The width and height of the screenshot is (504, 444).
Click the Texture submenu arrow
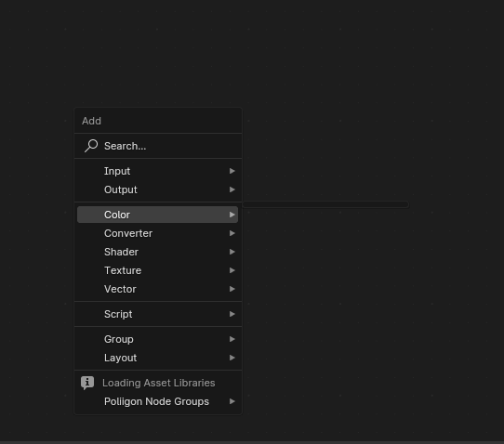coord(232,270)
